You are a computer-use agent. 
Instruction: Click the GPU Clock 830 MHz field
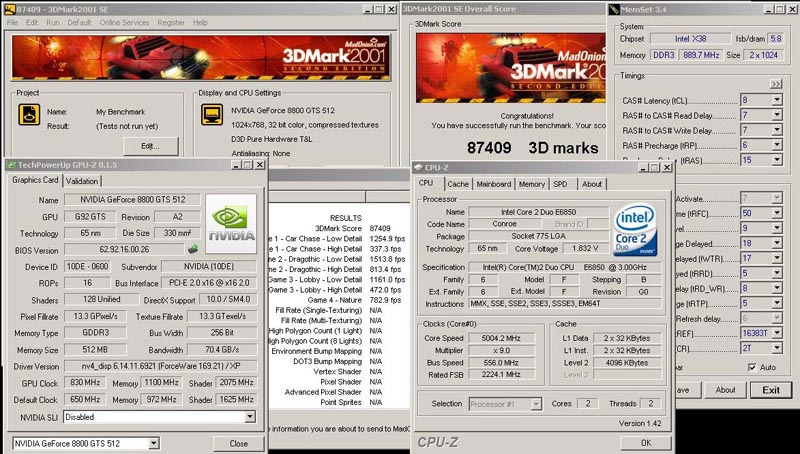click(85, 383)
